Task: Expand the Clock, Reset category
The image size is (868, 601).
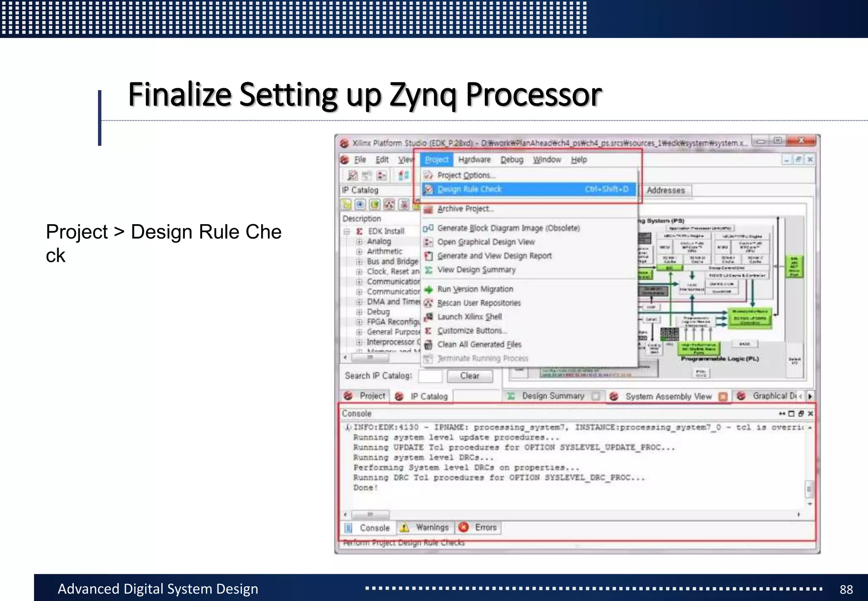Action: tap(359, 272)
